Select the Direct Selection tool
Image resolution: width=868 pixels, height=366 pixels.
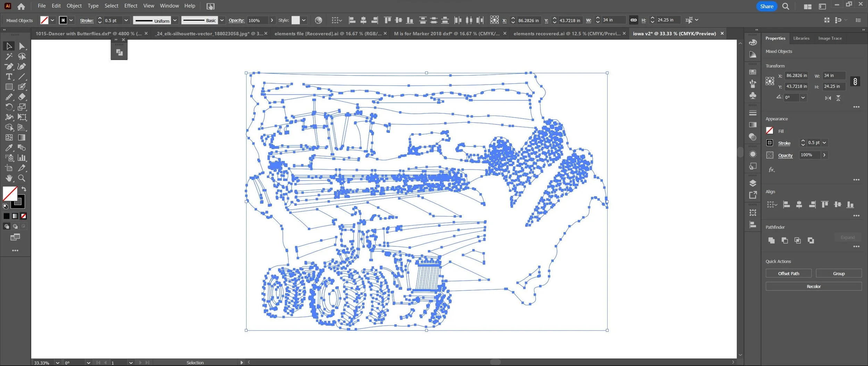tap(22, 46)
